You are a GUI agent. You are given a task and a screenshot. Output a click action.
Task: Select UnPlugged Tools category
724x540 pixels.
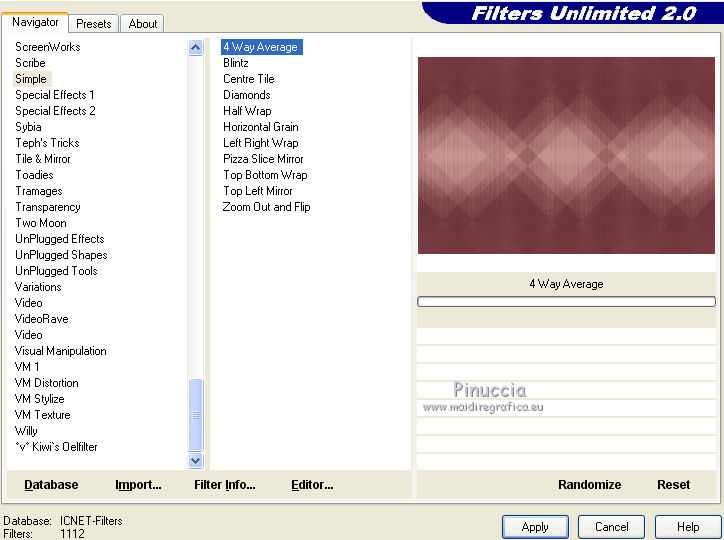[x=56, y=271]
